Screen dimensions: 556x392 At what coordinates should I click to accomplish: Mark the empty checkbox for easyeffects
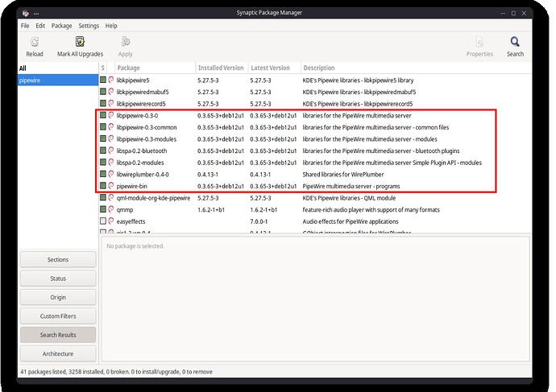pos(103,221)
